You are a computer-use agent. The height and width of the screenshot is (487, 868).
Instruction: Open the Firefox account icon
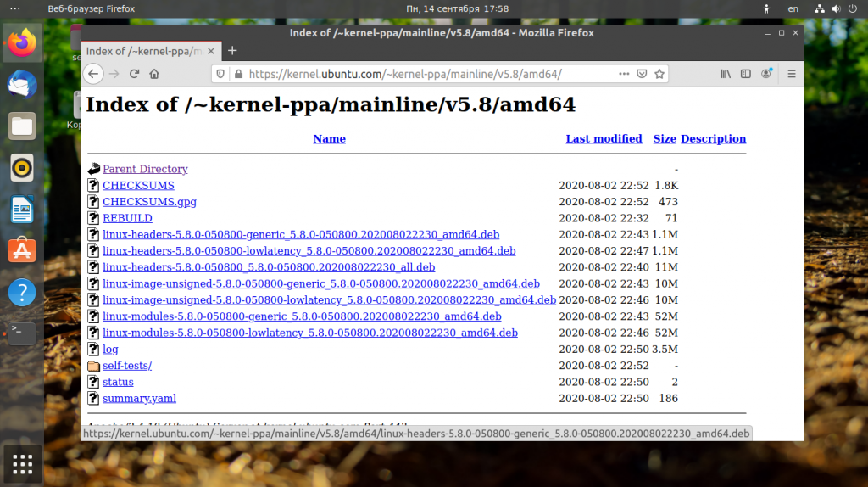click(766, 74)
